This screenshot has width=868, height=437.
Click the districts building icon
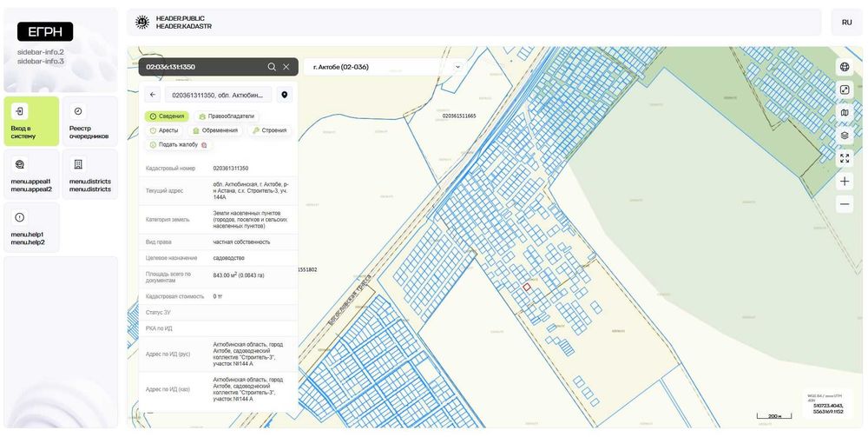point(77,164)
